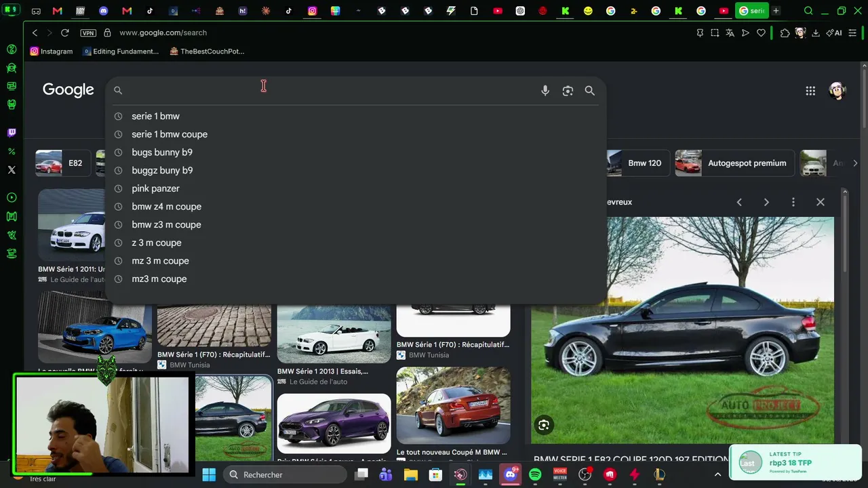Open Spotify from the taskbar

click(x=535, y=474)
